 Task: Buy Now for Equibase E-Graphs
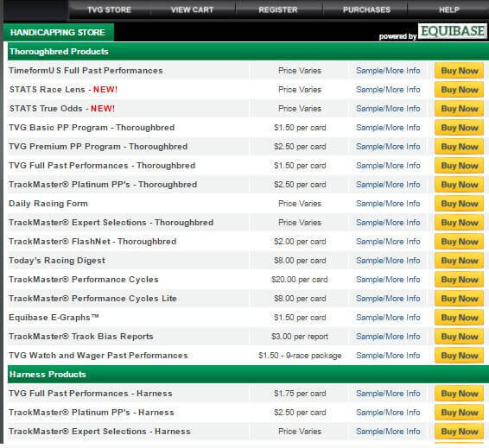[459, 318]
